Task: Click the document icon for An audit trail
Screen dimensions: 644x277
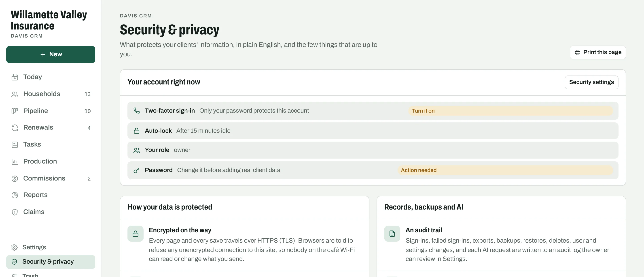Action: (392, 234)
